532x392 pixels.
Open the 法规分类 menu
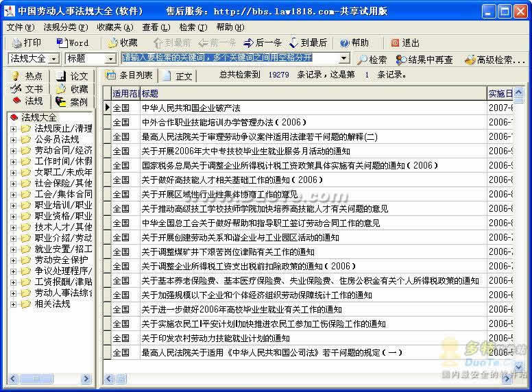66,27
